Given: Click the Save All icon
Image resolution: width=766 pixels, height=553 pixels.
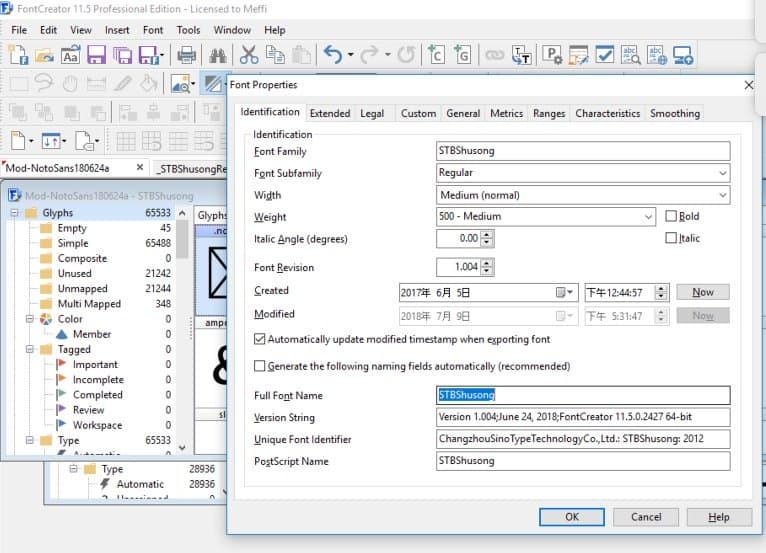Looking at the screenshot, I should 122,55.
